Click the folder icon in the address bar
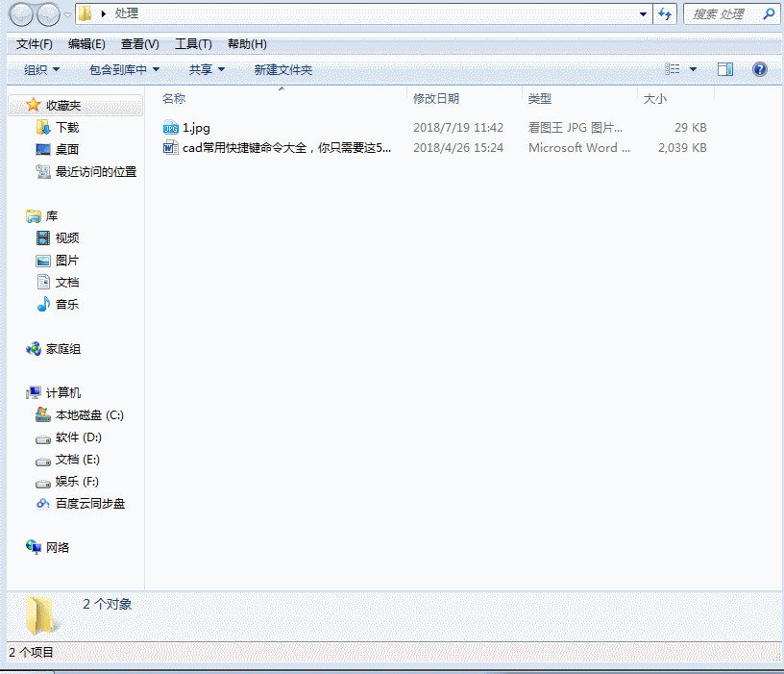 click(x=86, y=13)
